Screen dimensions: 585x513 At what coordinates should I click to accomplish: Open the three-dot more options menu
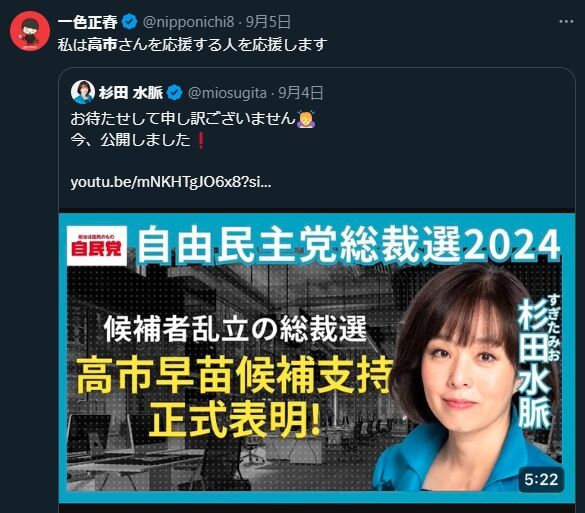click(x=566, y=22)
